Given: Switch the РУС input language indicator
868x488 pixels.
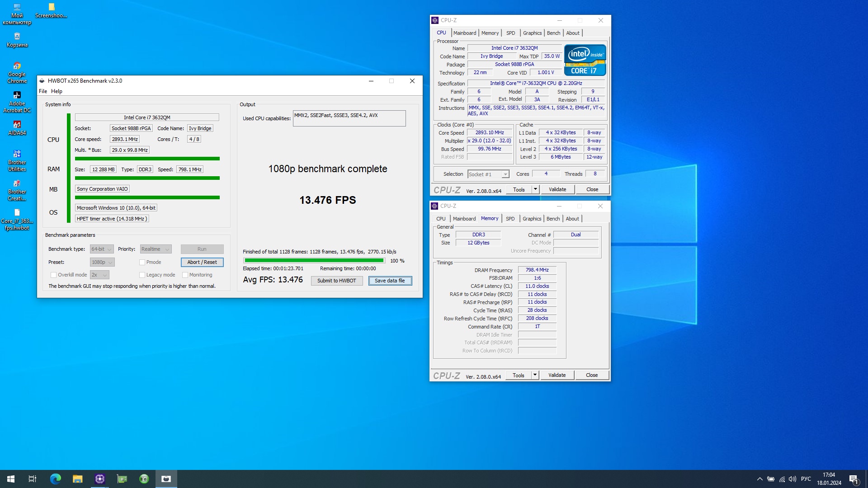Looking at the screenshot, I should coord(806,479).
